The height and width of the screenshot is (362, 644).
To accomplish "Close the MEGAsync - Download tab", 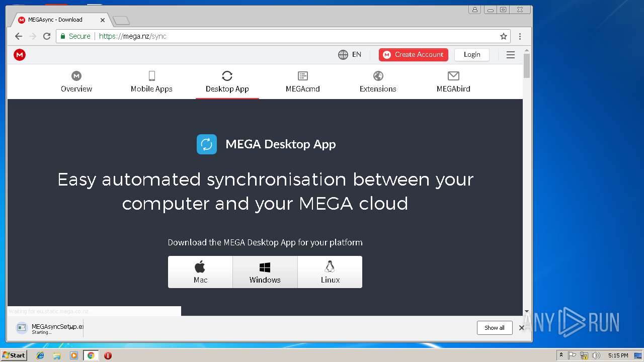I will coord(103,20).
